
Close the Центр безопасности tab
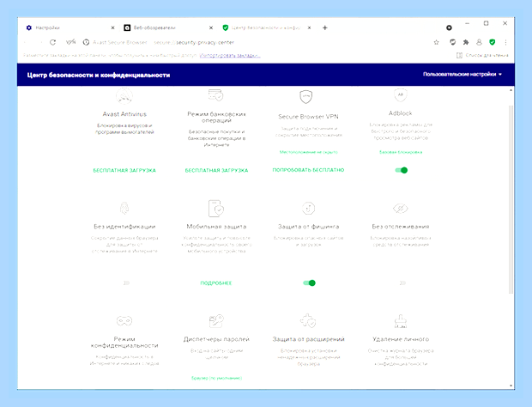tap(309, 27)
